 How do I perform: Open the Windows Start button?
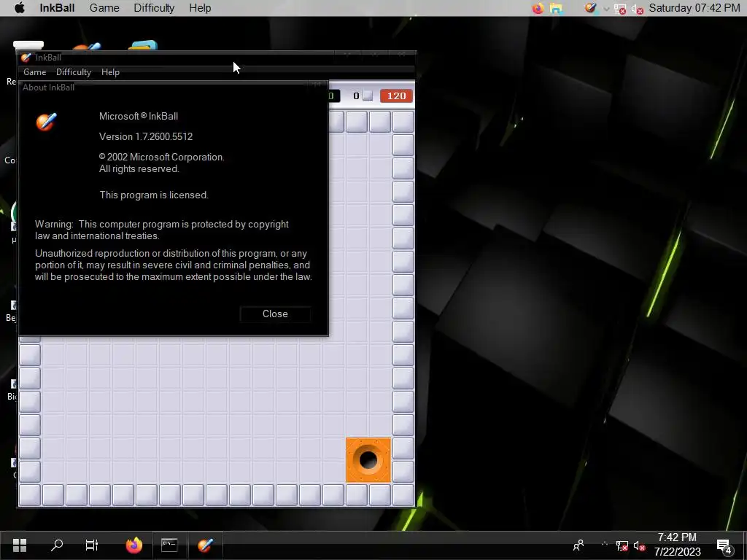click(20, 545)
